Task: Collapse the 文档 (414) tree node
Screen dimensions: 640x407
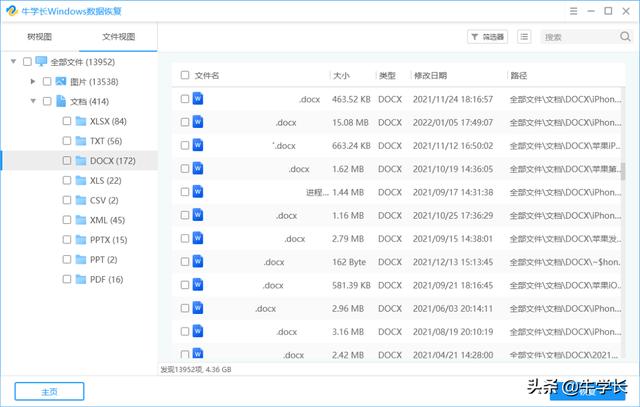Action: [32, 101]
